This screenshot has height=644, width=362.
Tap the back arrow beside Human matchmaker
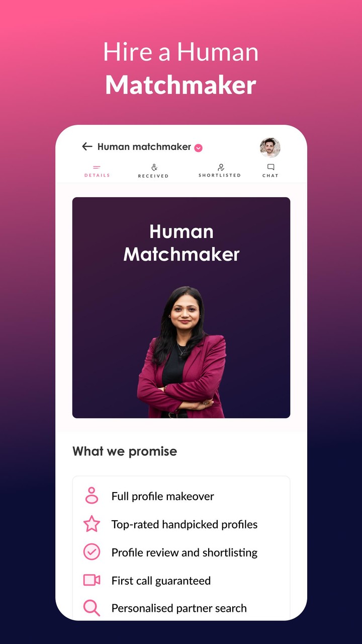click(87, 146)
